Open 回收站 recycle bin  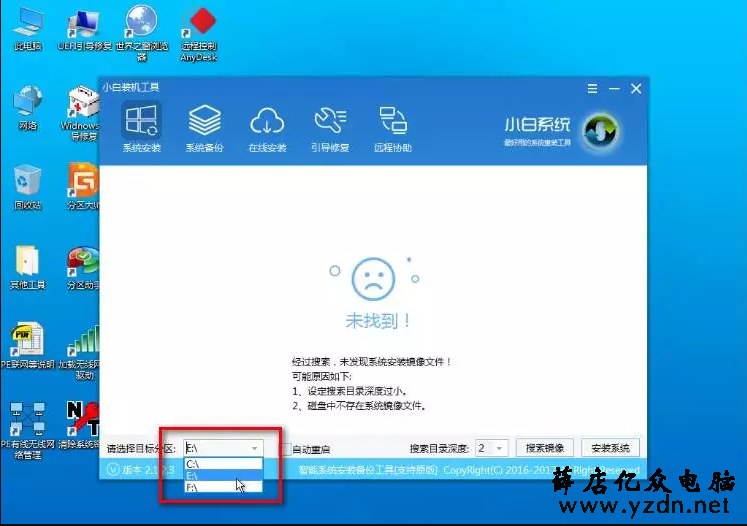[x=28, y=188]
